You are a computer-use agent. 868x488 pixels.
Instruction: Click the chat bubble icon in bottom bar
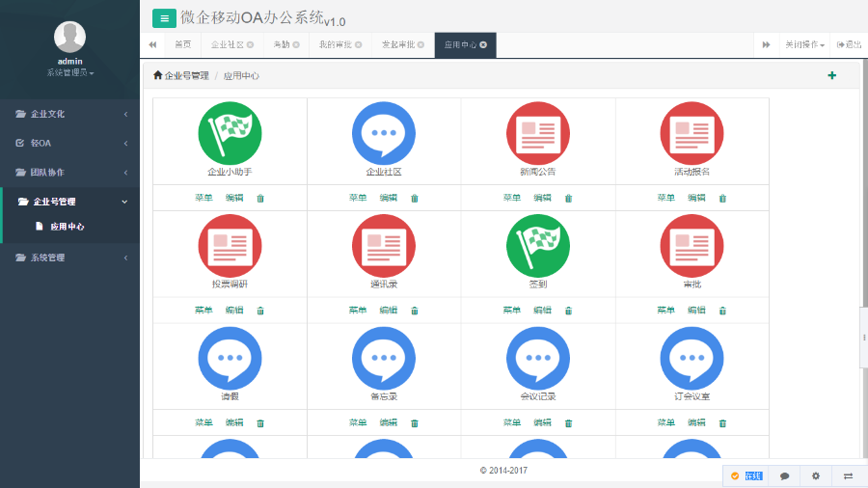pos(784,475)
